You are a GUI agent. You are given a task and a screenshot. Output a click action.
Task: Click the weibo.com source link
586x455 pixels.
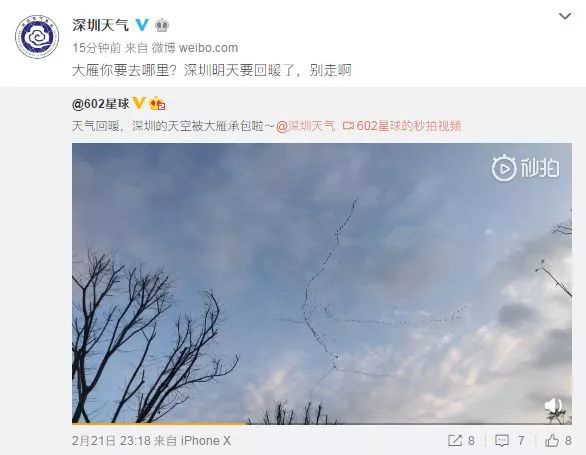point(209,48)
